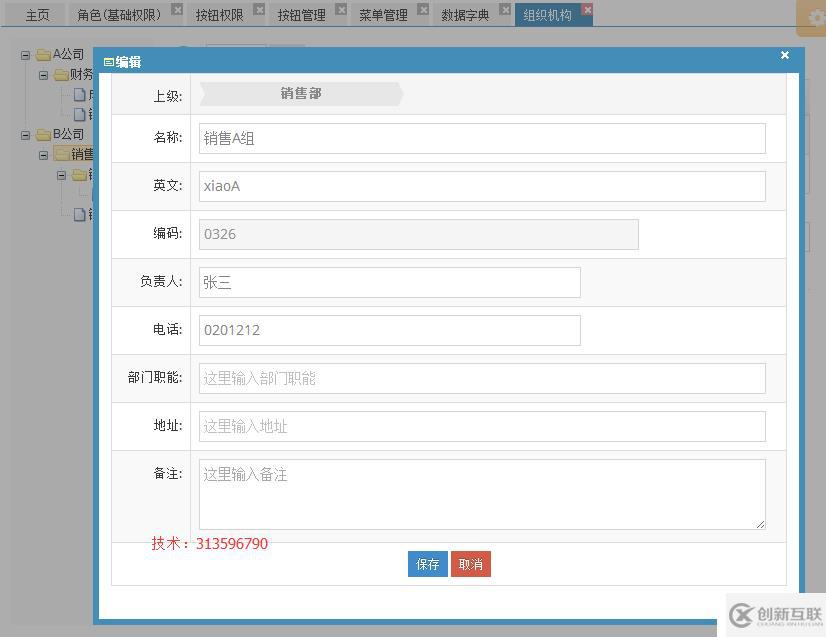
Task: Collapse the B公司 tree node
Action: point(24,134)
